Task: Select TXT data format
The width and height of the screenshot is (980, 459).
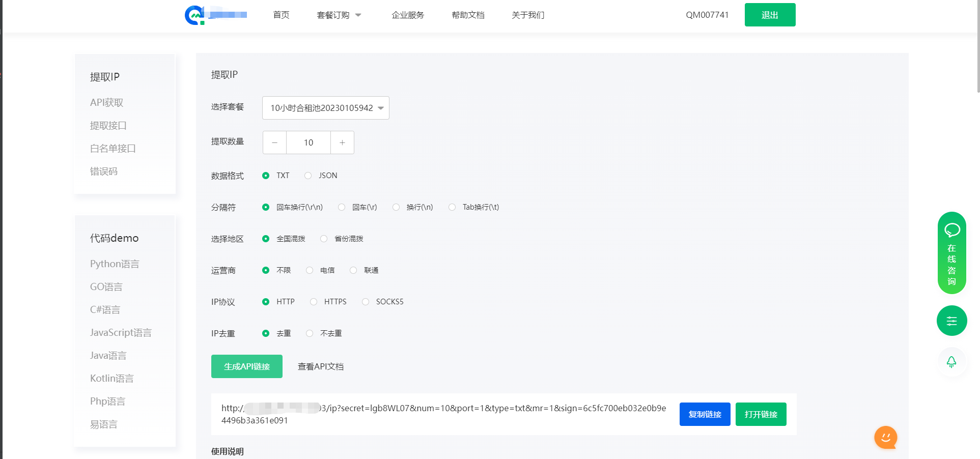Action: pyautogui.click(x=275, y=176)
